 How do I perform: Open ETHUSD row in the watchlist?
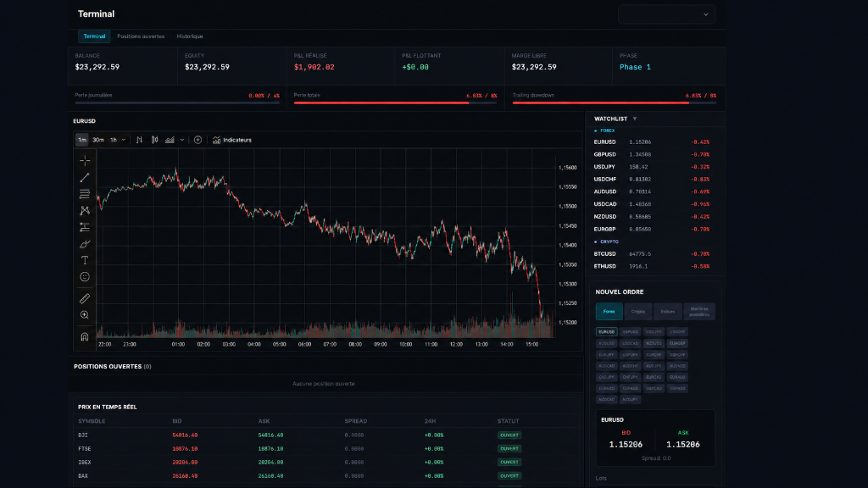tap(654, 266)
